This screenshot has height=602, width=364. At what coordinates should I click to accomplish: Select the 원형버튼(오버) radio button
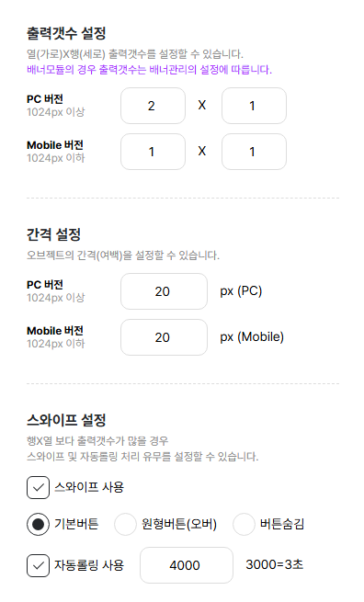coord(125,524)
